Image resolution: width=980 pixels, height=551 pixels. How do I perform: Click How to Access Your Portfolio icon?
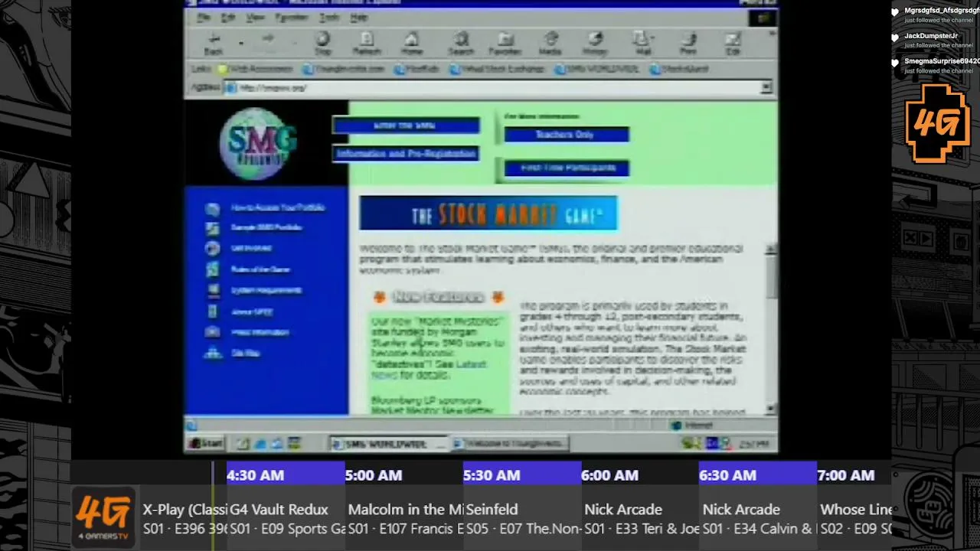(213, 208)
